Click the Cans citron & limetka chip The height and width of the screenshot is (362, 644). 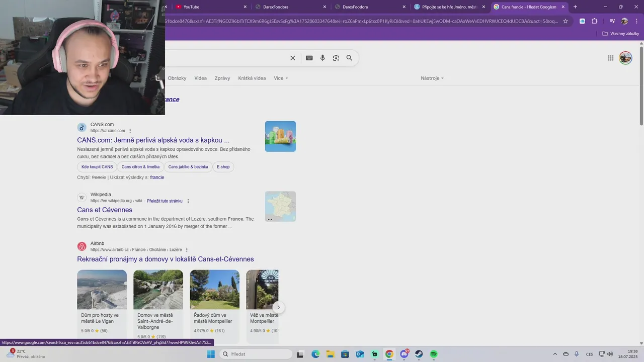tap(140, 167)
